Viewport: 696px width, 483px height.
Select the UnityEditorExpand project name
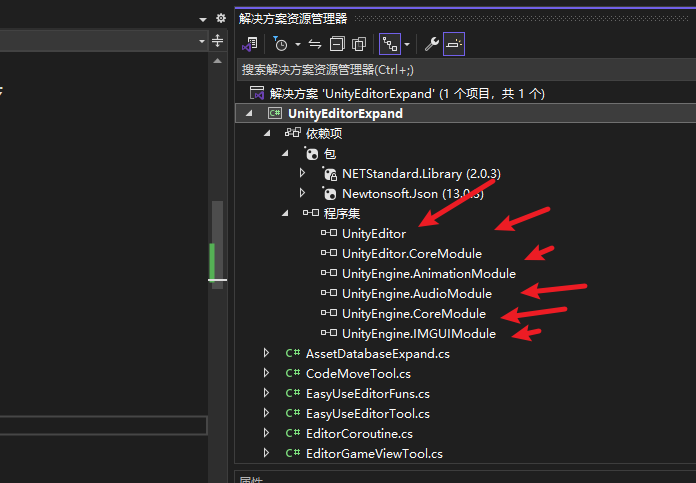[x=345, y=114]
